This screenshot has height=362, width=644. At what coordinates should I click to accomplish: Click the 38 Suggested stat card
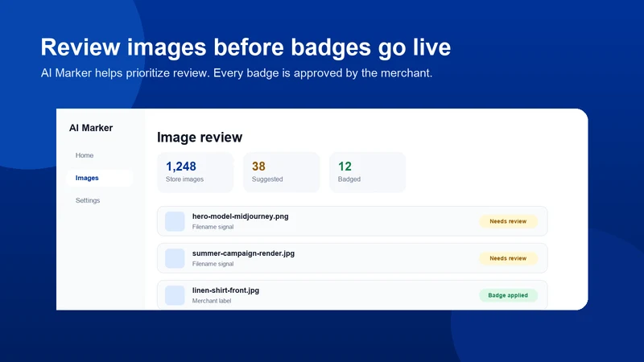[281, 172]
